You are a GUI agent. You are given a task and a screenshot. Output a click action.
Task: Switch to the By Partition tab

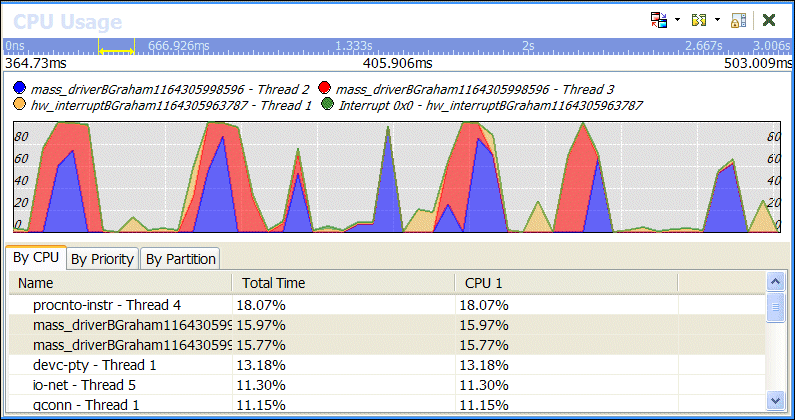click(x=180, y=259)
